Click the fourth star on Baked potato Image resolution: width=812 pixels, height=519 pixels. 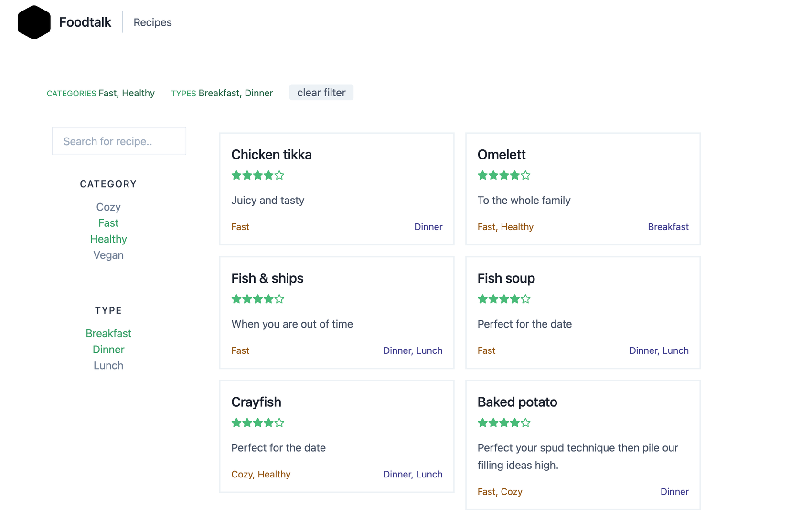point(515,423)
